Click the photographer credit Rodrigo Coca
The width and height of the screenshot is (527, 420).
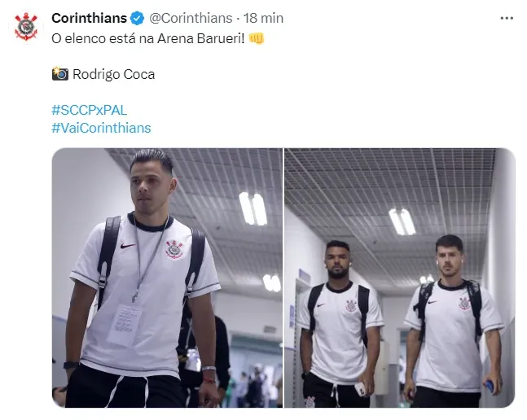[x=113, y=74]
